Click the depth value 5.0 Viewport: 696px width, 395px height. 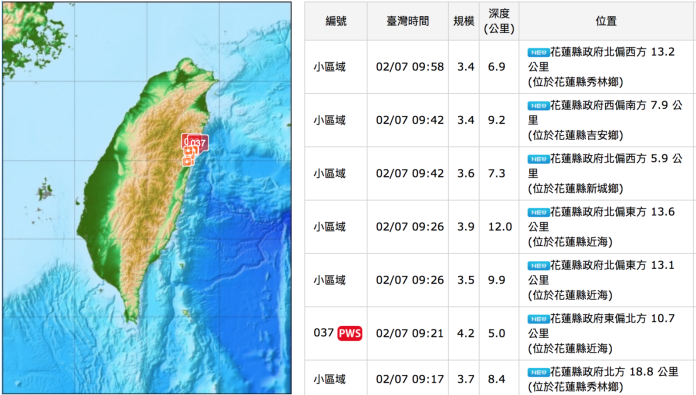coord(497,333)
